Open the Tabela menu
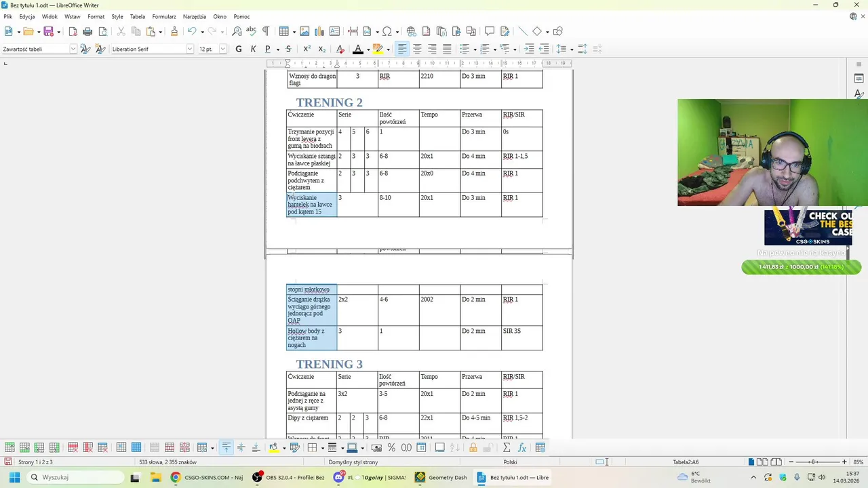This screenshot has width=868, height=488. point(138,16)
